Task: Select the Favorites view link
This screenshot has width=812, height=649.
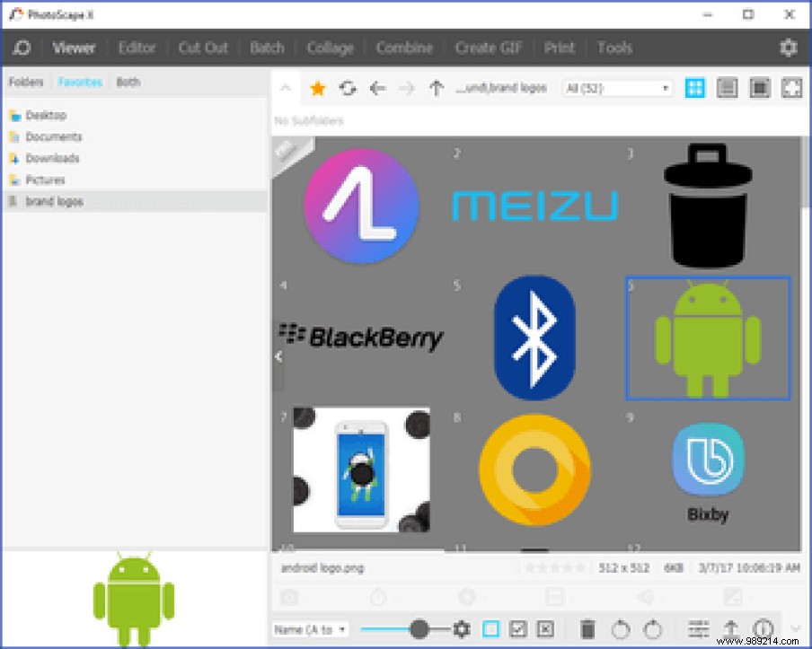Action: (80, 82)
